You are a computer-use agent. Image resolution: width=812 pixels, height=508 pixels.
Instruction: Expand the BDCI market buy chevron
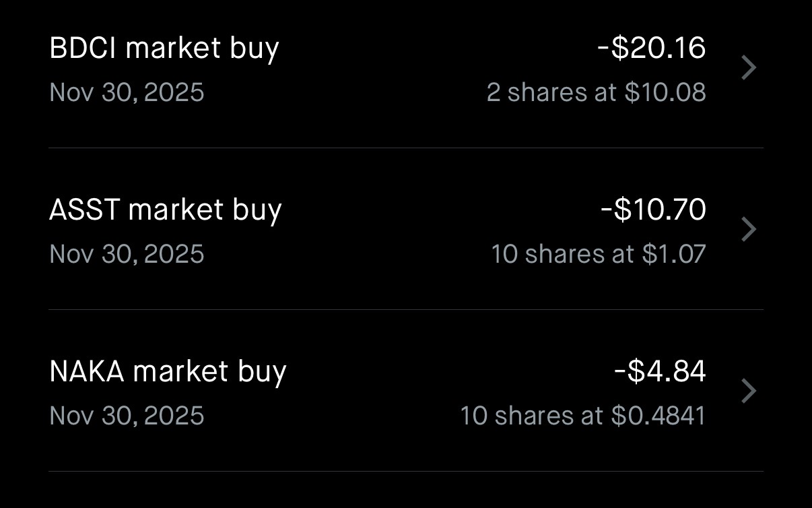click(749, 68)
